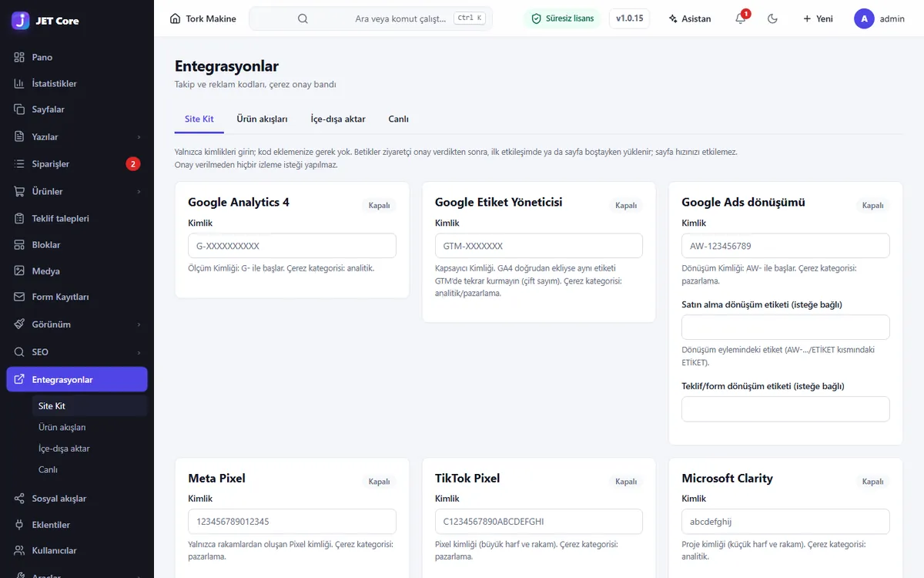Click the Asistan label
Screen dimensions: 924x578
pos(696,18)
